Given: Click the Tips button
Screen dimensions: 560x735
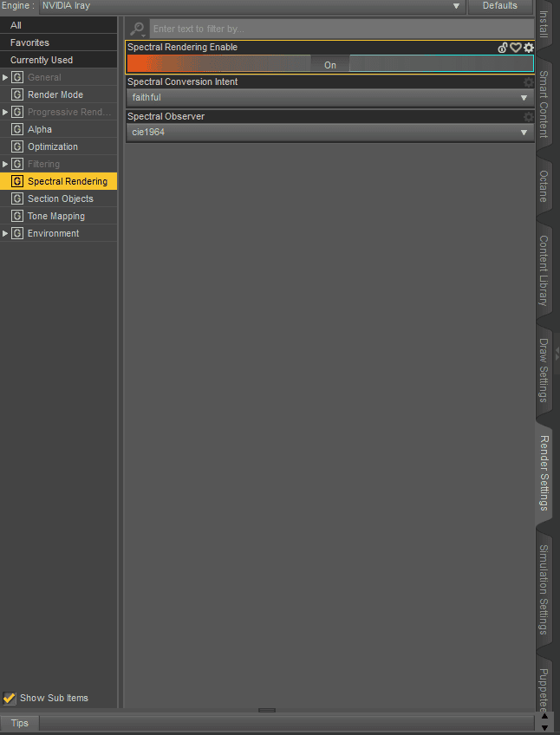Looking at the screenshot, I should pyautogui.click(x=19, y=723).
